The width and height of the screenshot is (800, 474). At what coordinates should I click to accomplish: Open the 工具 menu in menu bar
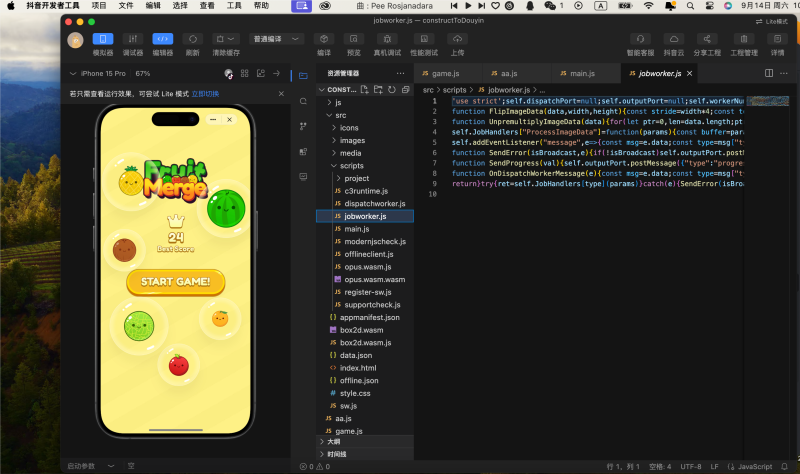[234, 6]
